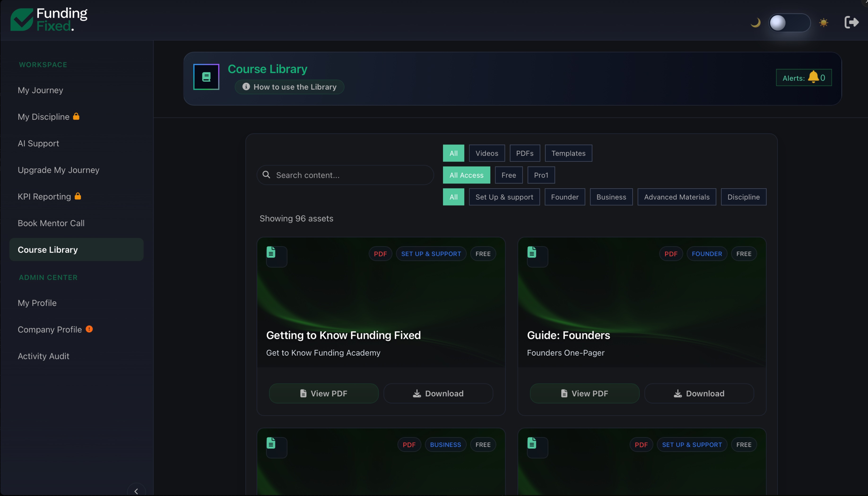Toggle the dark/light theme switch

(789, 23)
